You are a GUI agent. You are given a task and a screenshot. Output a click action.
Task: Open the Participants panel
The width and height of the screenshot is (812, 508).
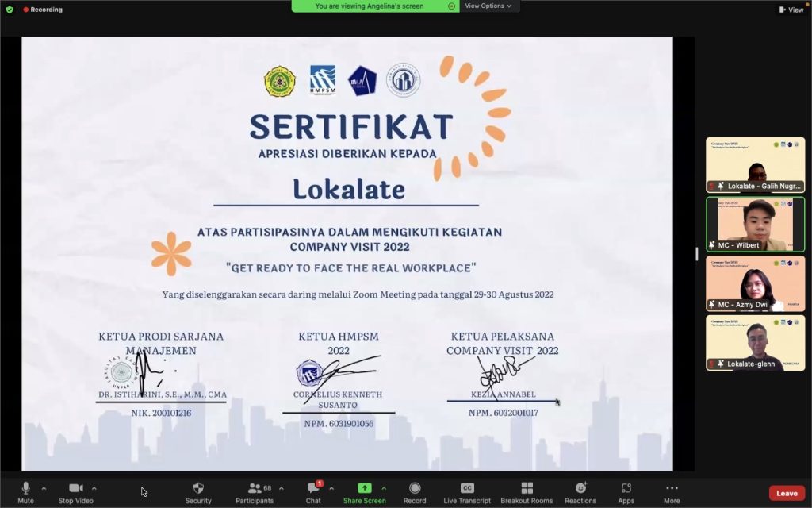coord(255,488)
